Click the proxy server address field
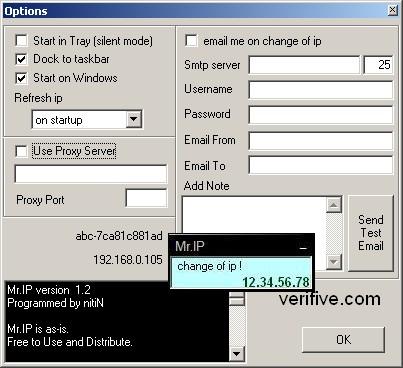Image resolution: width=403 pixels, height=368 pixels. click(x=91, y=174)
